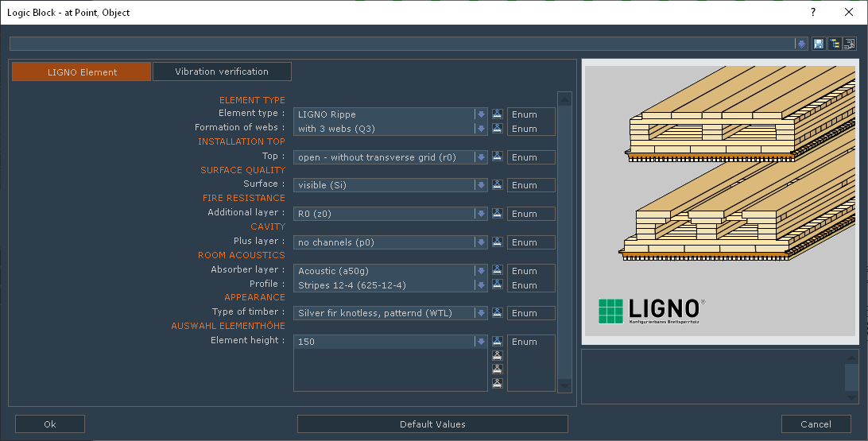Click the blue measure icon beside Element height
868x441 pixels.
coord(498,342)
